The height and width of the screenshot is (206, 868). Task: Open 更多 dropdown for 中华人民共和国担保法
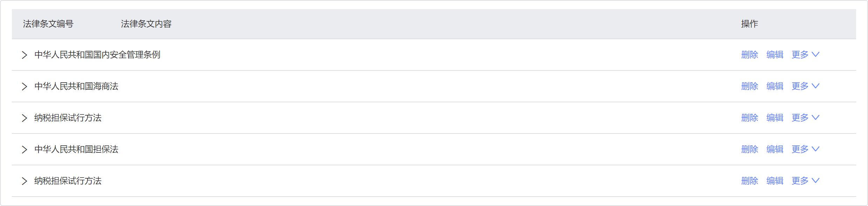point(805,149)
